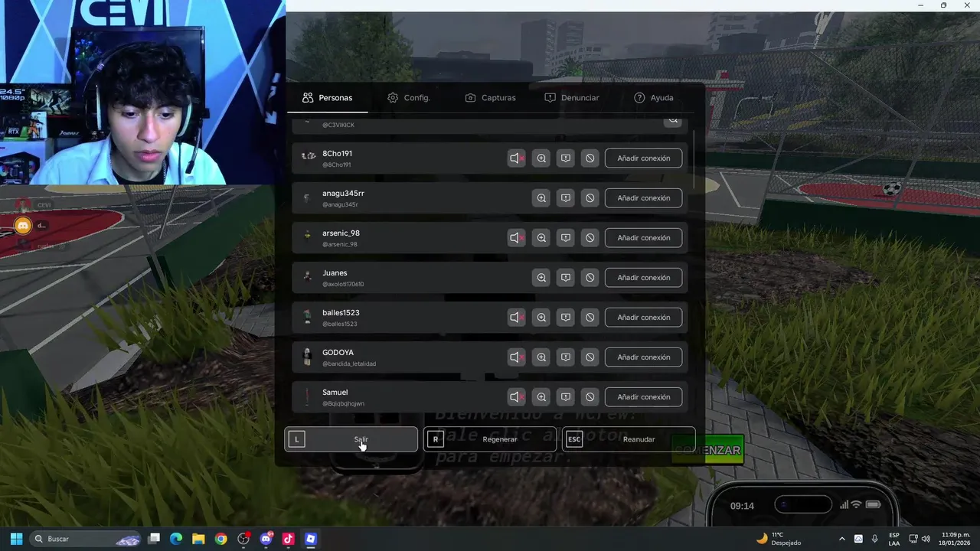Image resolution: width=980 pixels, height=551 pixels.
Task: Block Samuel with the block icon
Action: (590, 397)
